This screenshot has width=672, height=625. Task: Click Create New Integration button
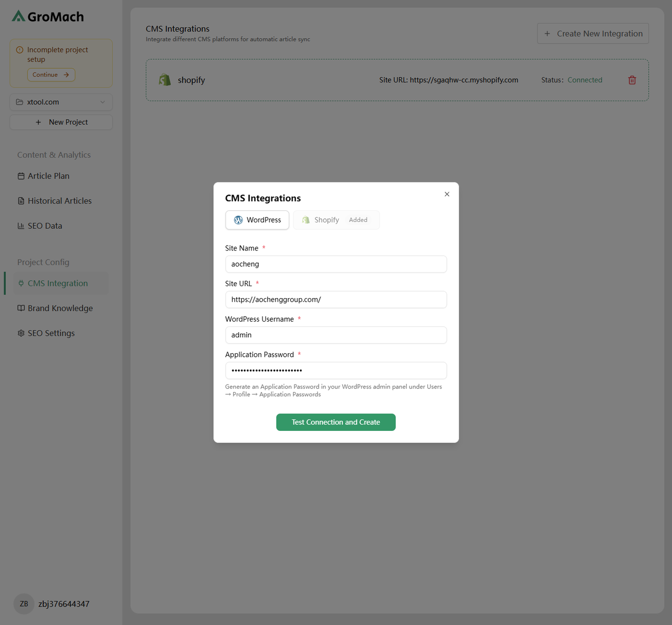coord(593,34)
